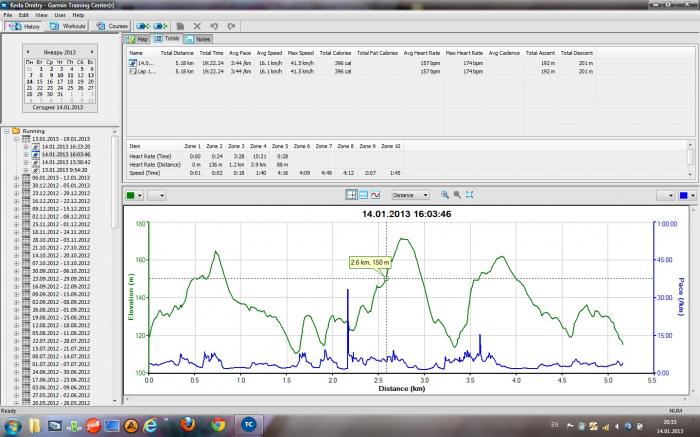
Task: Select activity 14.01.2013 16:23:20
Action: tap(66, 147)
